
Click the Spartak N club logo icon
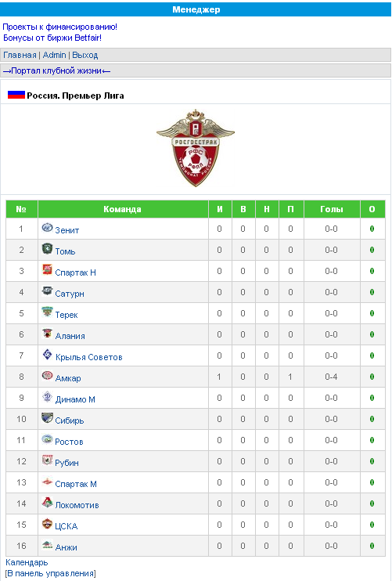[48, 269]
